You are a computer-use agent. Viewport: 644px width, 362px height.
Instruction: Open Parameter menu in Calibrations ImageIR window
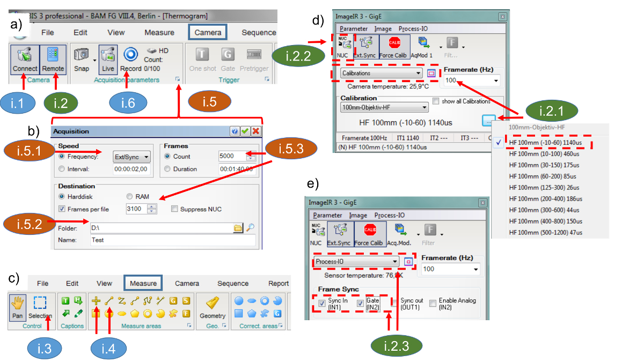(x=354, y=28)
